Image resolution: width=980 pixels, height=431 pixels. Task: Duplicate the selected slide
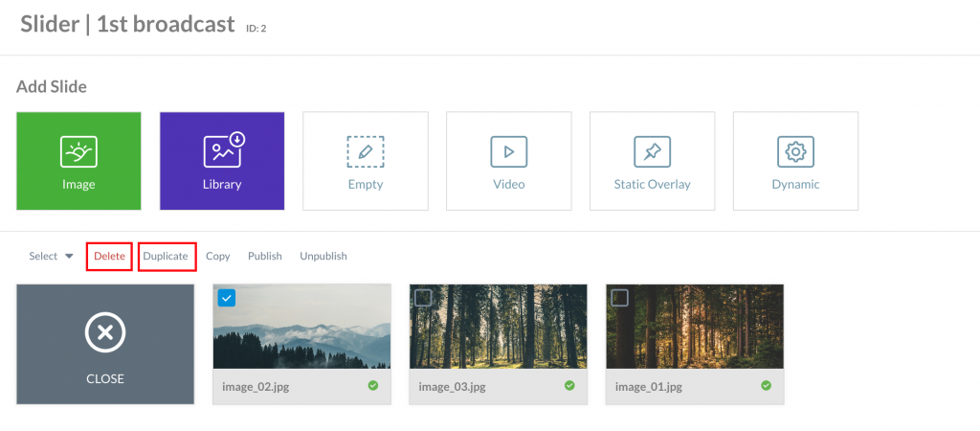(x=166, y=256)
